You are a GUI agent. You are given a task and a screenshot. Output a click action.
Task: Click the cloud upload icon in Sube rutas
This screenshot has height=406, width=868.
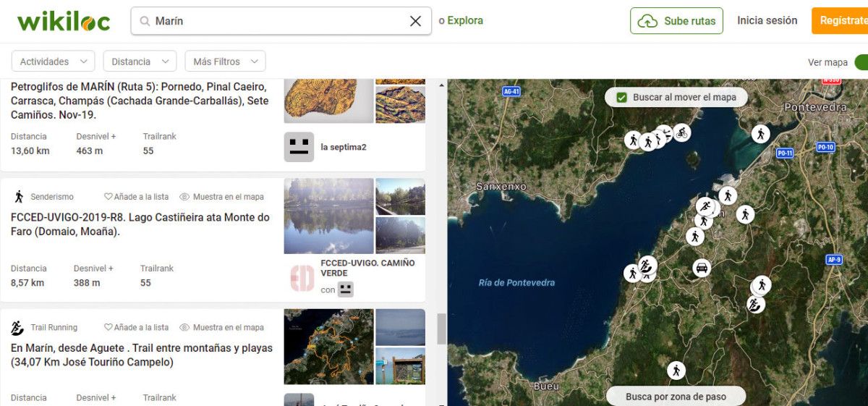click(x=647, y=22)
